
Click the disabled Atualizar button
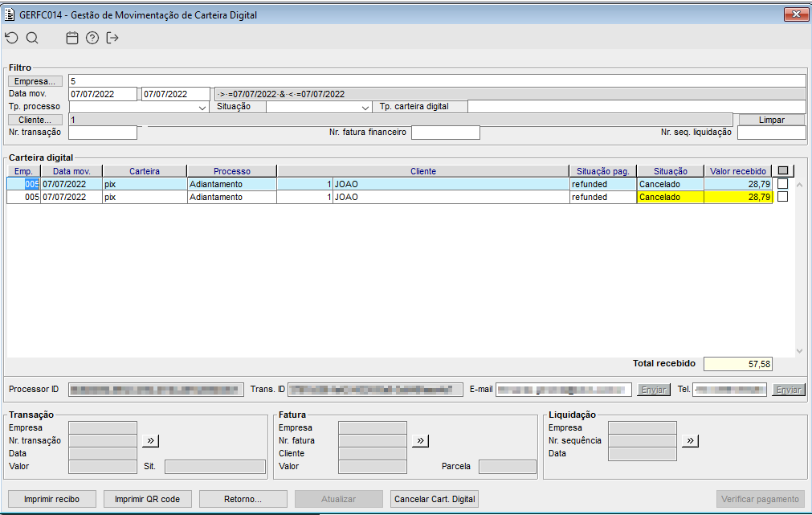(x=339, y=499)
